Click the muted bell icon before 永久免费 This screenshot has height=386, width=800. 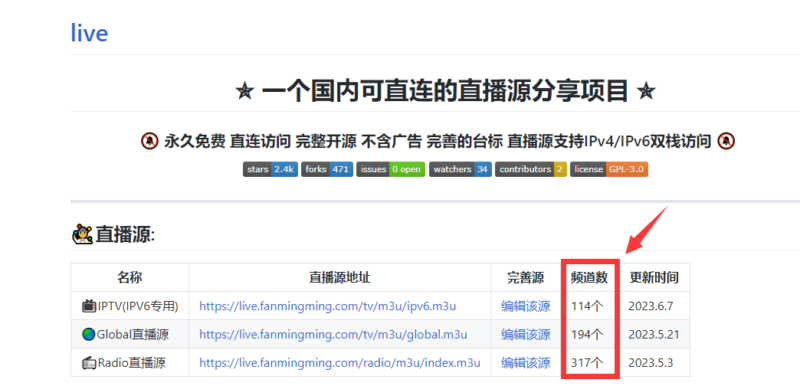coord(149,141)
